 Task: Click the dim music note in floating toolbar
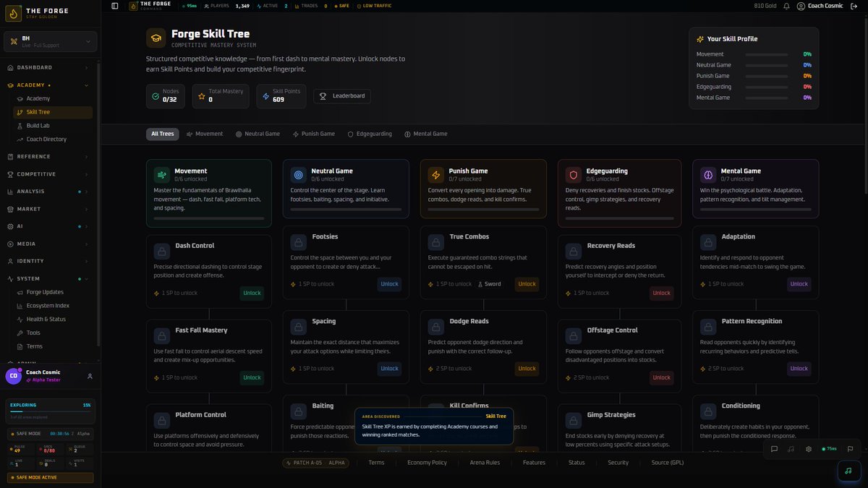tap(791, 449)
